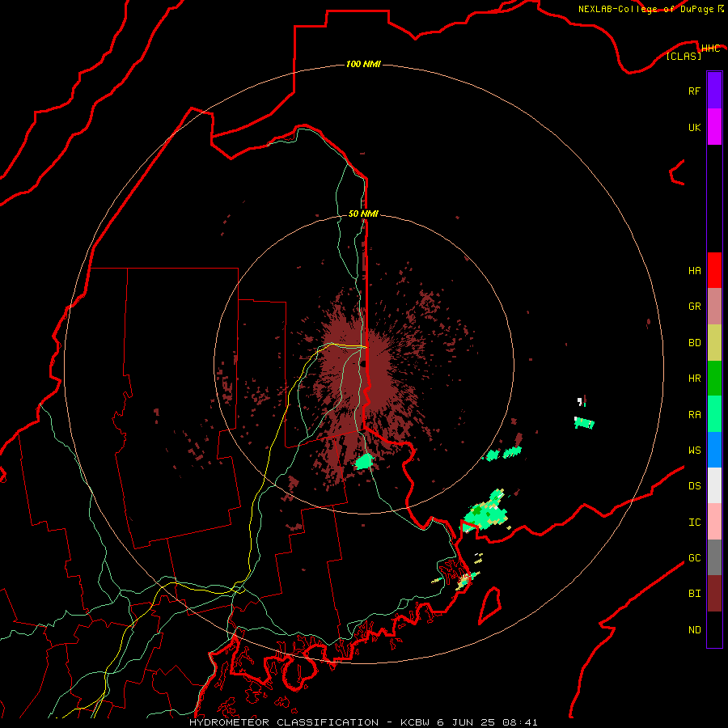Viewport: 728px width, 728px height.
Task: Click the RF purple legend swatch
Action: click(x=714, y=91)
